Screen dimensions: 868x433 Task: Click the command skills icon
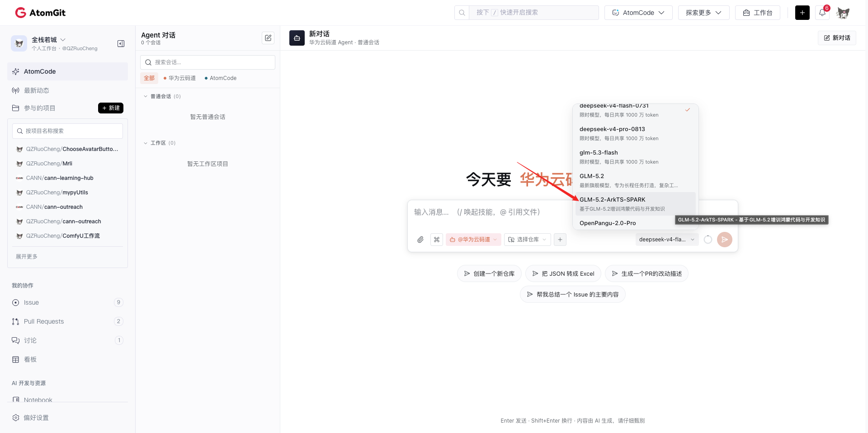437,240
